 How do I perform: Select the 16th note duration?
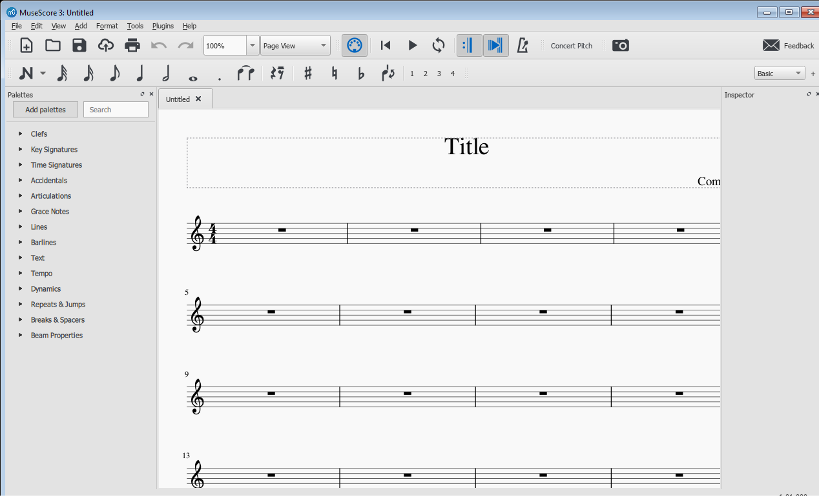point(88,74)
